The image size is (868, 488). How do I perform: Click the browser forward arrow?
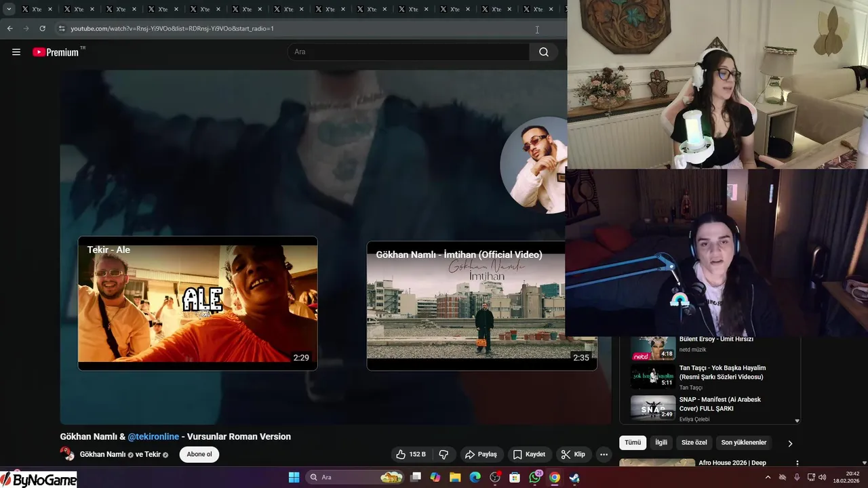click(x=26, y=28)
